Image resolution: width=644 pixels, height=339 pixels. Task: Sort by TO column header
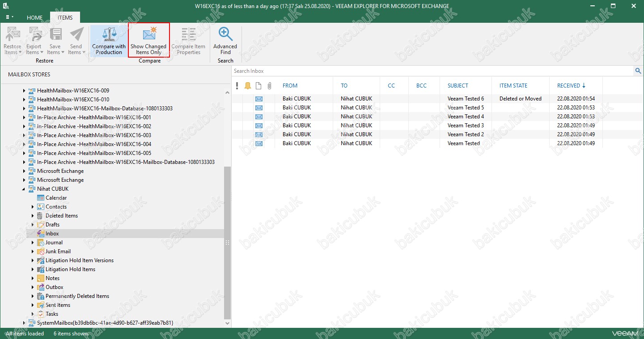tap(344, 86)
